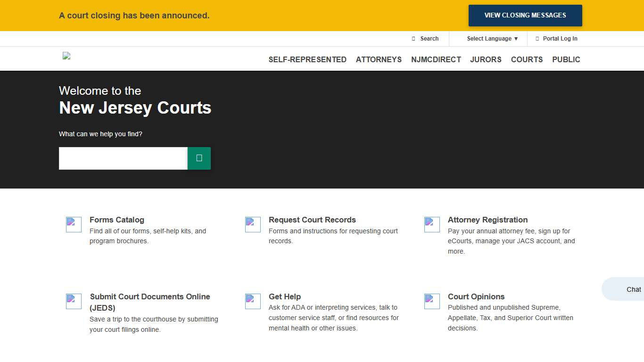Image resolution: width=644 pixels, height=362 pixels.
Task: Click the green search magnifier button
Action: pyautogui.click(x=198, y=158)
